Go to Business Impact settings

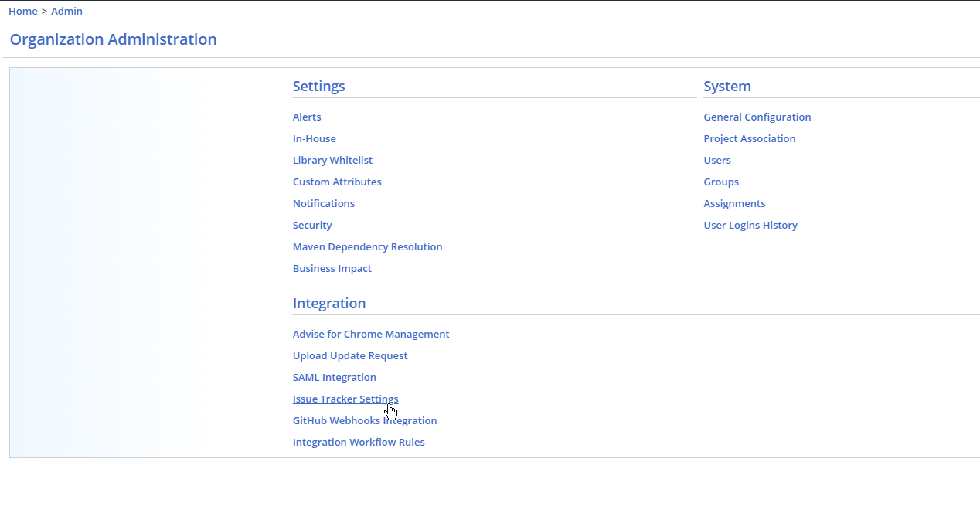click(332, 269)
